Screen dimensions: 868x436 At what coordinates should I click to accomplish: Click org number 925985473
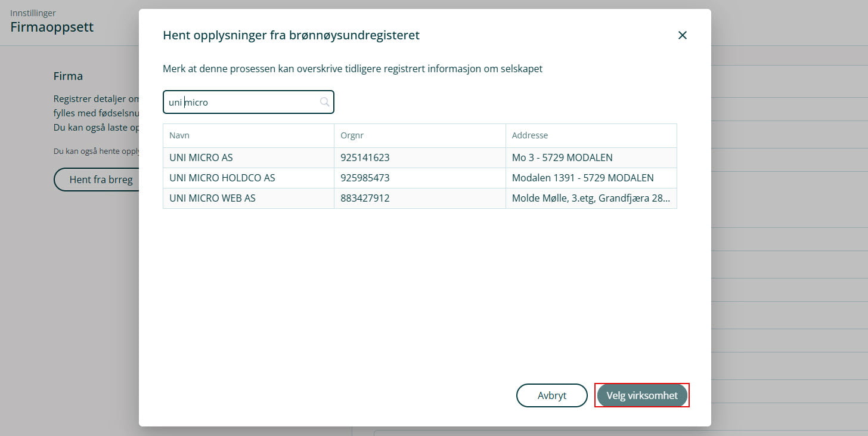click(x=365, y=178)
